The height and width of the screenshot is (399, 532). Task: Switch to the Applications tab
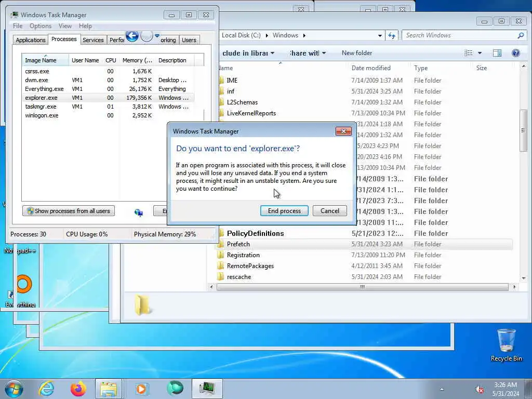click(31, 40)
